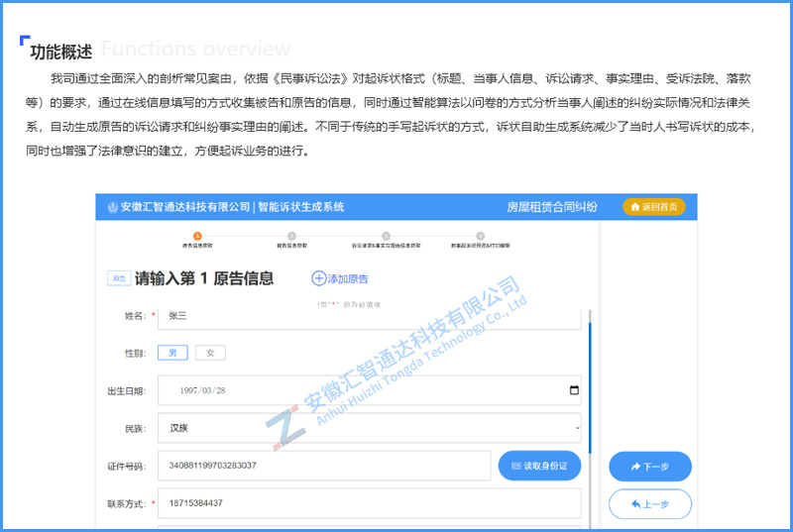Screen dimensions: 793x532
Task: Click the 添加原告 plus icon
Action: click(318, 278)
